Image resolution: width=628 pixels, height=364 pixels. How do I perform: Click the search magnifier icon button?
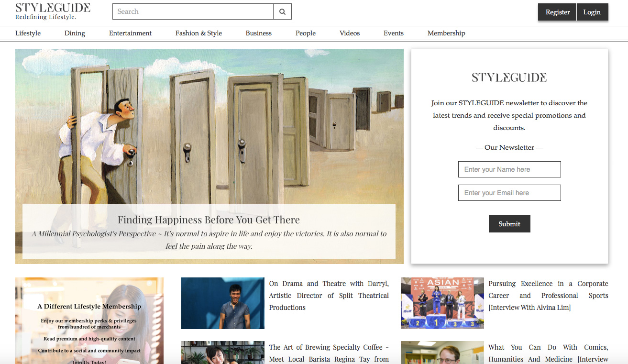(x=282, y=11)
